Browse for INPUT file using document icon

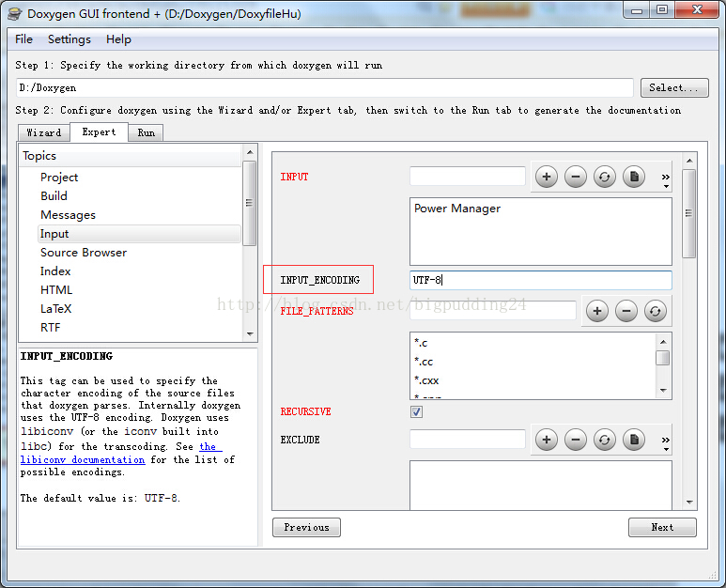pos(634,177)
